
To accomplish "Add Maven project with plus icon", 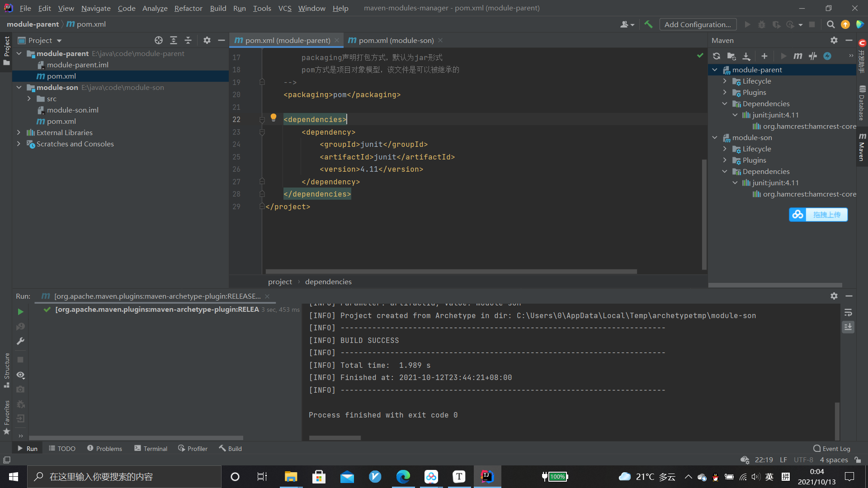I will pos(764,56).
